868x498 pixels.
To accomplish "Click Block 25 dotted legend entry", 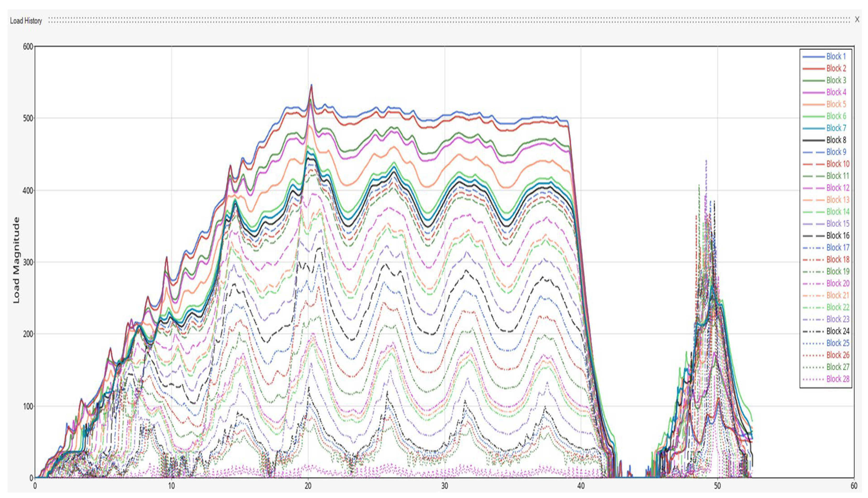I will [x=838, y=343].
